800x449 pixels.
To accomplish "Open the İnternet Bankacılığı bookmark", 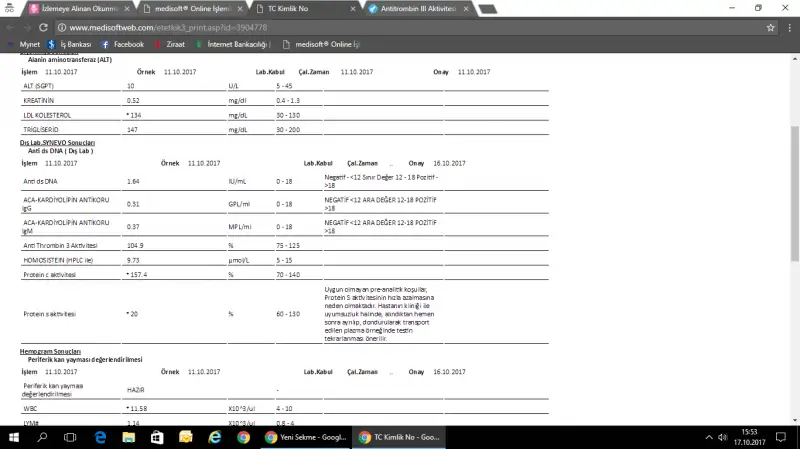I will (238, 44).
